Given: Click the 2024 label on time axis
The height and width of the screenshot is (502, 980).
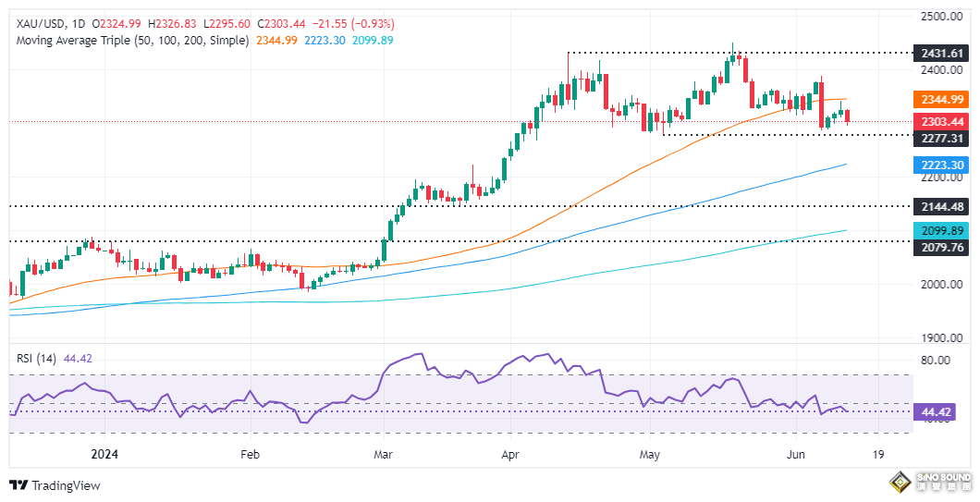Looking at the screenshot, I should (104, 455).
